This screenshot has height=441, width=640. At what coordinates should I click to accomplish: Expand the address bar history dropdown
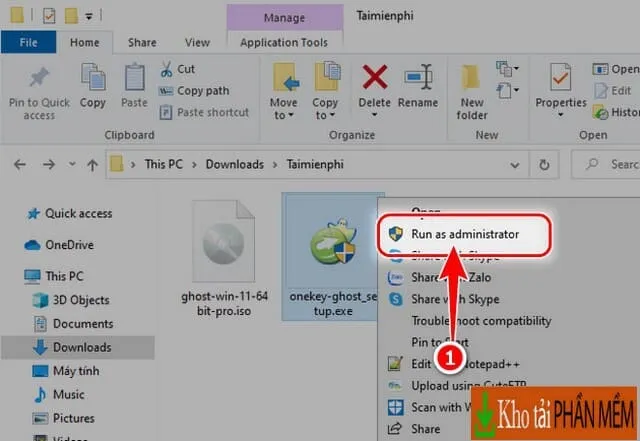click(x=515, y=165)
